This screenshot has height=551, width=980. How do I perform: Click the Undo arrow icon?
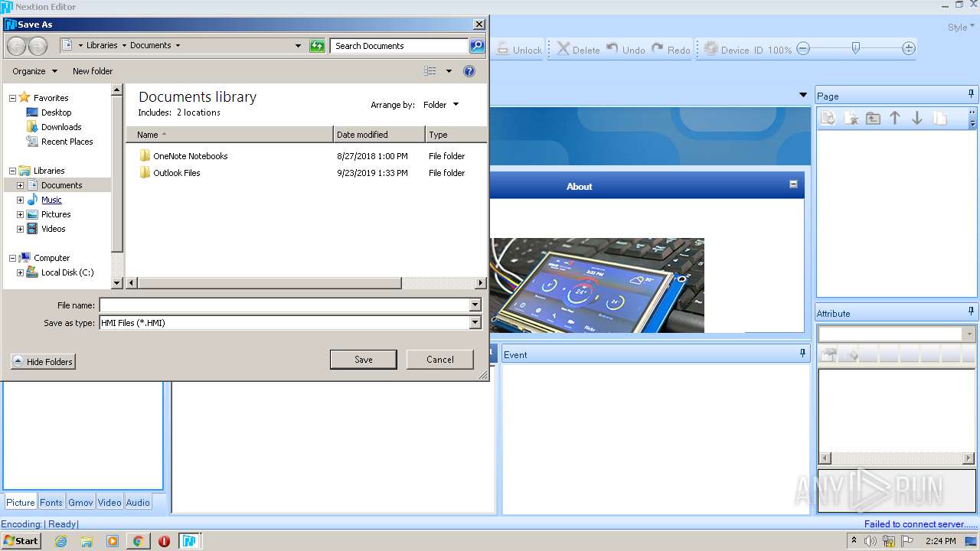coord(612,48)
